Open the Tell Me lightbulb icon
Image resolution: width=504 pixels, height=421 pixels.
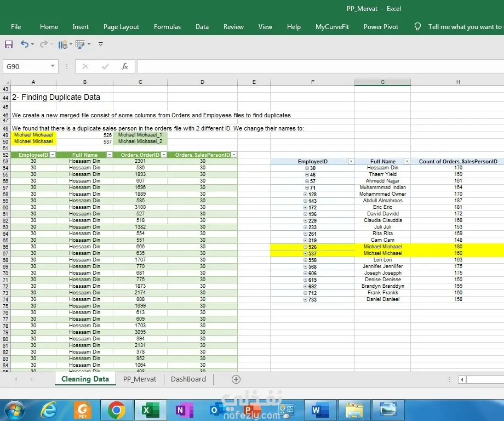tap(418, 26)
